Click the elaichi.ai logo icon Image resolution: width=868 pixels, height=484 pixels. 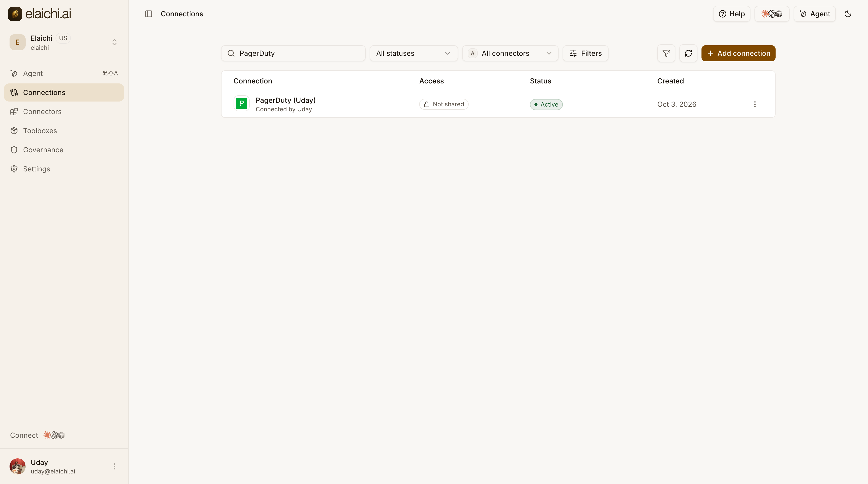click(15, 14)
